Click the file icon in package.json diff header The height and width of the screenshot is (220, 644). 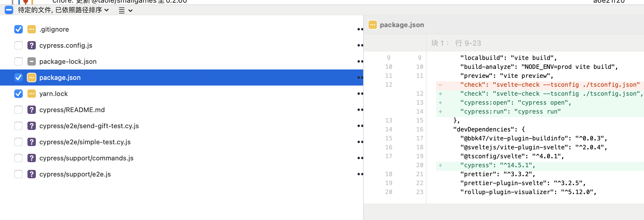372,25
